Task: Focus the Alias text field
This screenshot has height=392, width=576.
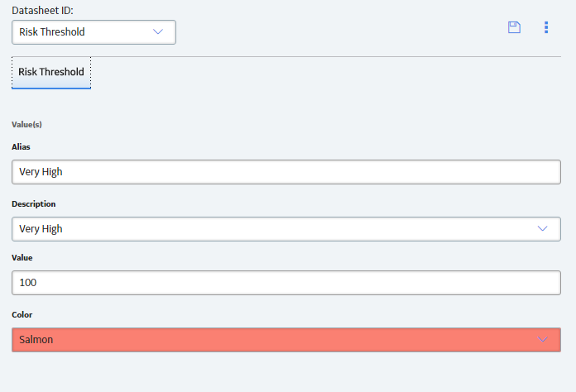Action: 286,172
